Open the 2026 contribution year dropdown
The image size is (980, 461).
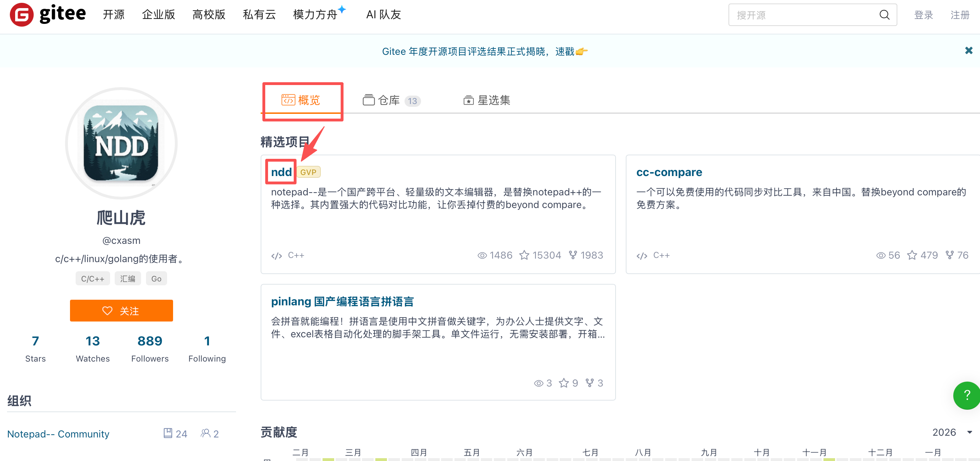[952, 432]
